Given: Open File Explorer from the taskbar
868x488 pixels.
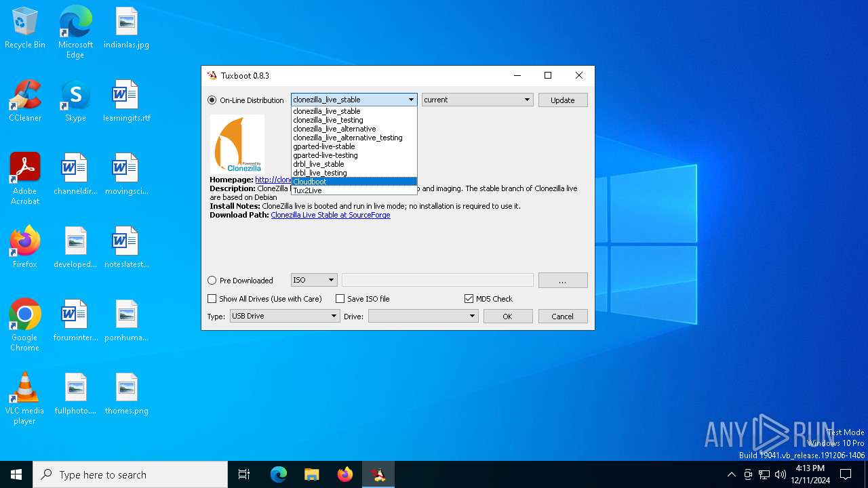Looking at the screenshot, I should tap(311, 474).
